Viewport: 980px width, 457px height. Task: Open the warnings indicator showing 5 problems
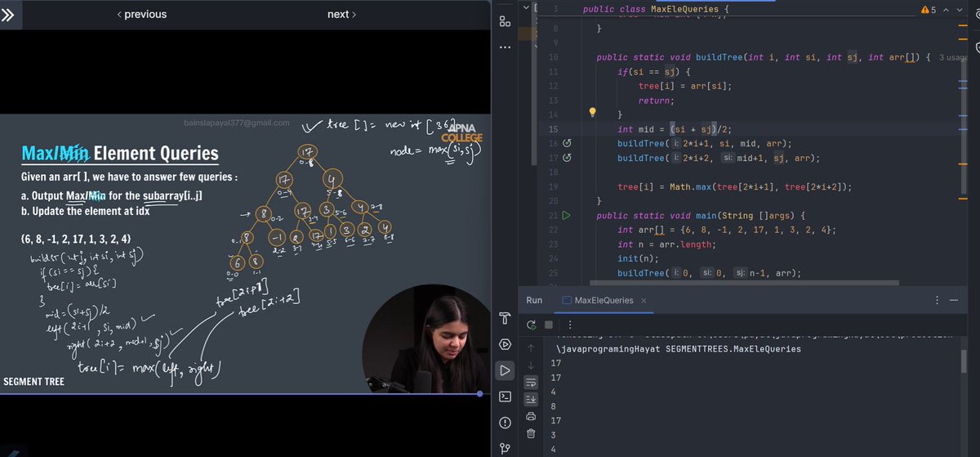(929, 9)
